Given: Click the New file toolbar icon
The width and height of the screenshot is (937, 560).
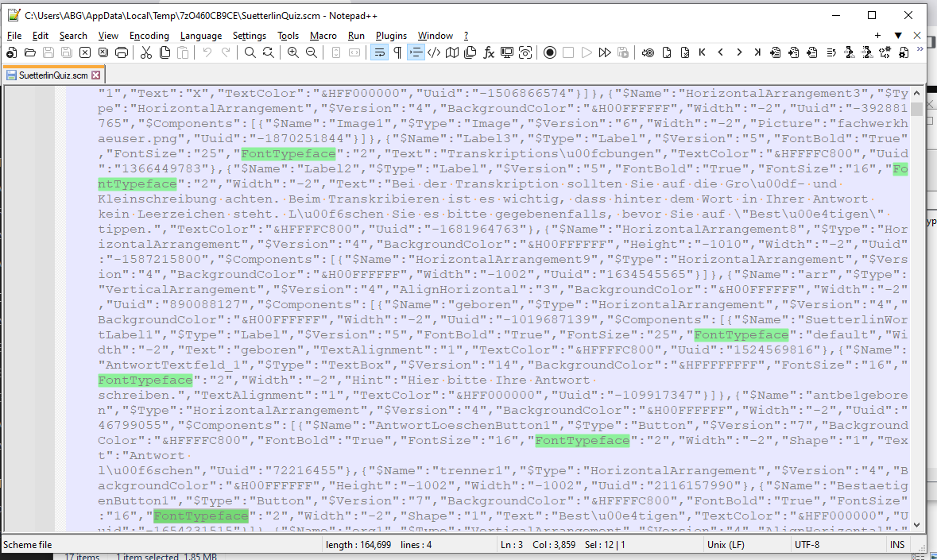Looking at the screenshot, I should [x=11, y=52].
